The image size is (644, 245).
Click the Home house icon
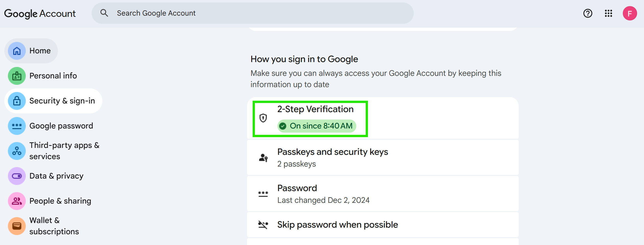[17, 51]
